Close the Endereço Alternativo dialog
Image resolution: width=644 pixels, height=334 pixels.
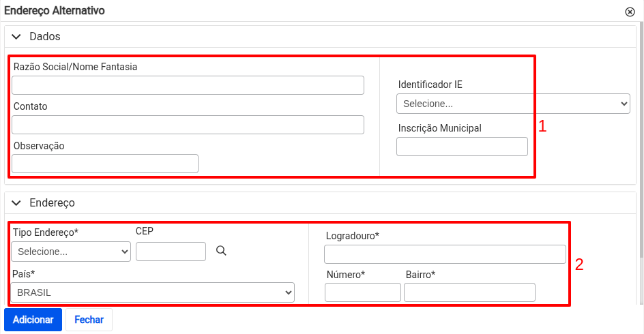(630, 12)
